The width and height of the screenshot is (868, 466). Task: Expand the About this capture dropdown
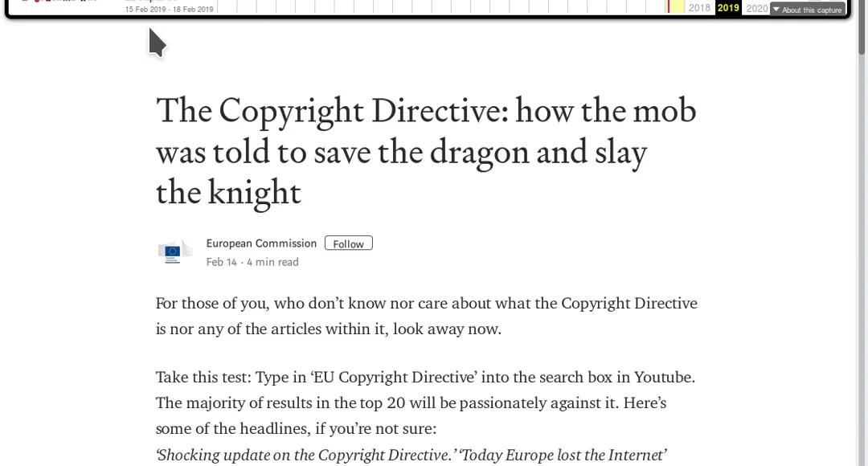pos(807,10)
